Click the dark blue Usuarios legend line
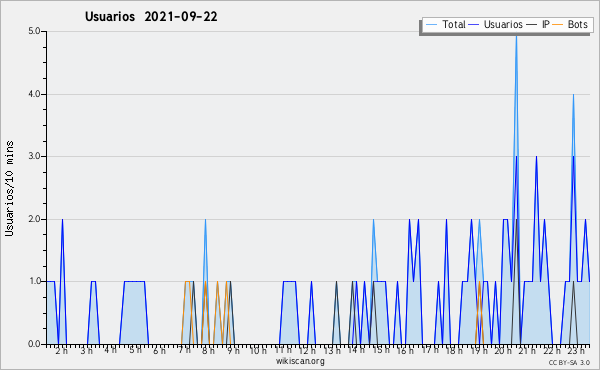The image size is (600, 370). click(474, 25)
